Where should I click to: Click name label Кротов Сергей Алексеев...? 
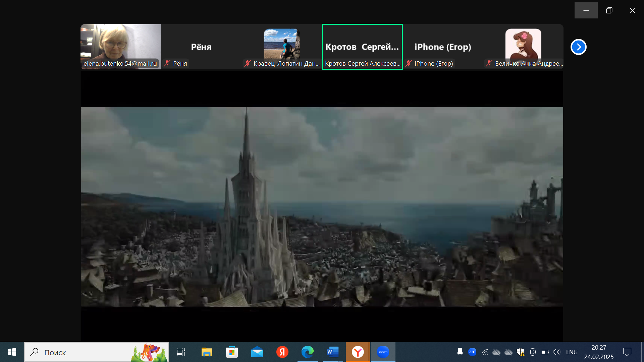click(363, 63)
